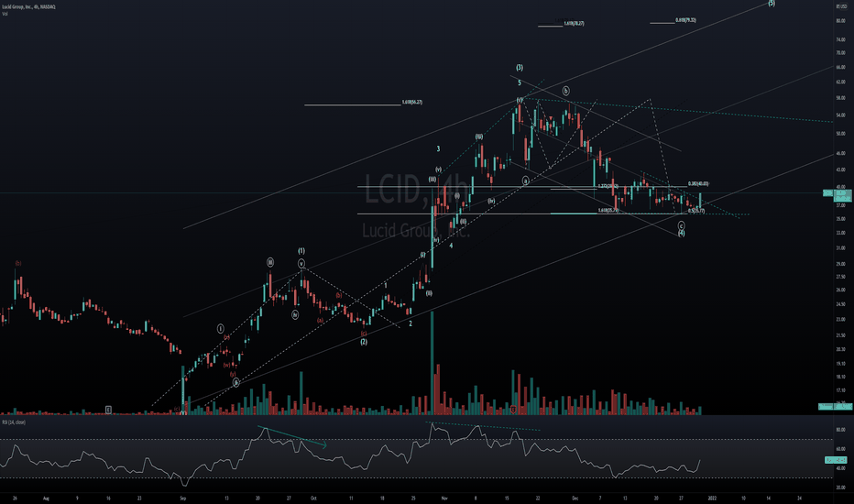Viewport: 854px width, 504px height.
Task: Click the RSI current value label
Action: 837,460
